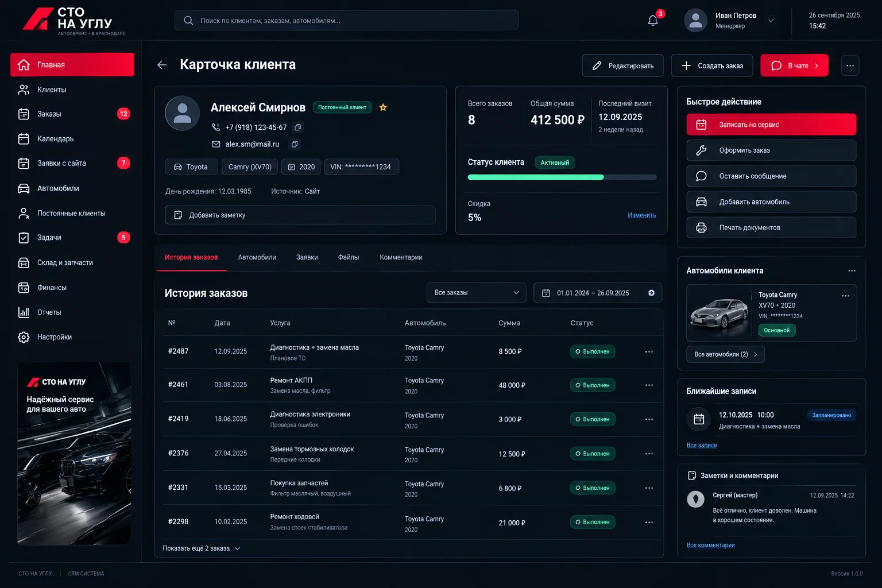Switch to the Автомобили tab
The height and width of the screenshot is (588, 882).
tap(257, 257)
